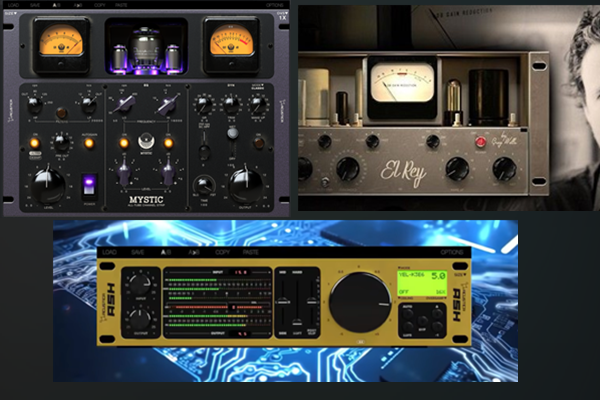
Task: Click the A-to-B copy button in Mystic
Action: (78, 5)
